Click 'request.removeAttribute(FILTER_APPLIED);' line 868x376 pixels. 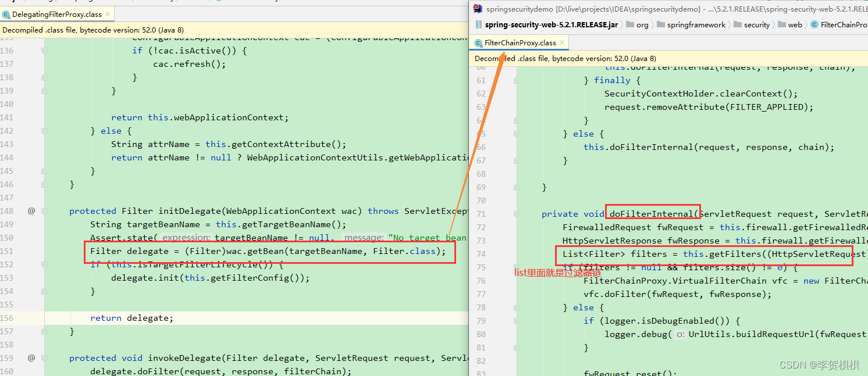709,107
